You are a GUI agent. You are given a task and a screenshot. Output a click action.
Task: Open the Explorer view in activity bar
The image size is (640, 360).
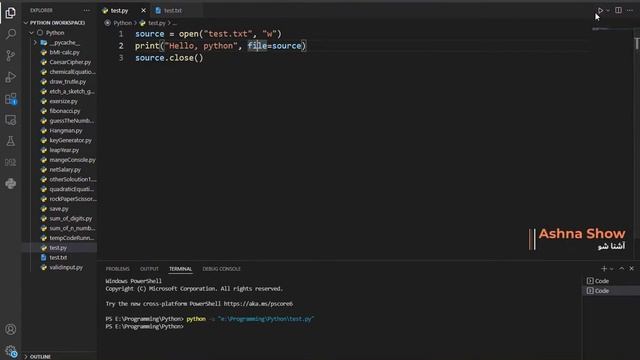(11, 13)
